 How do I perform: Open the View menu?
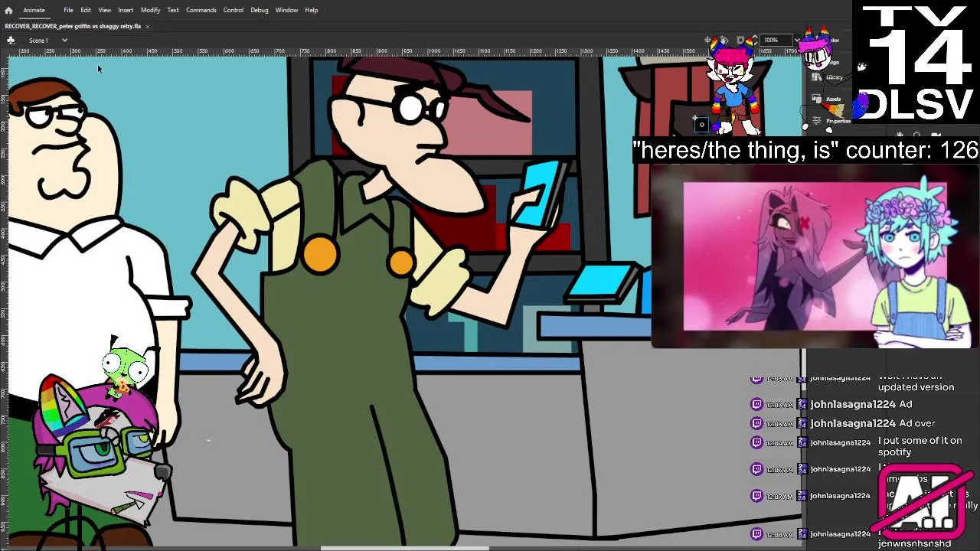pyautogui.click(x=104, y=10)
